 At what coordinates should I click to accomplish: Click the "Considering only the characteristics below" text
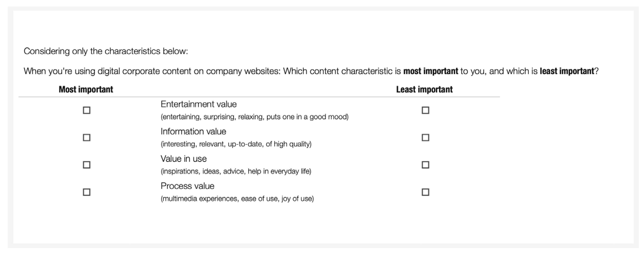click(106, 51)
